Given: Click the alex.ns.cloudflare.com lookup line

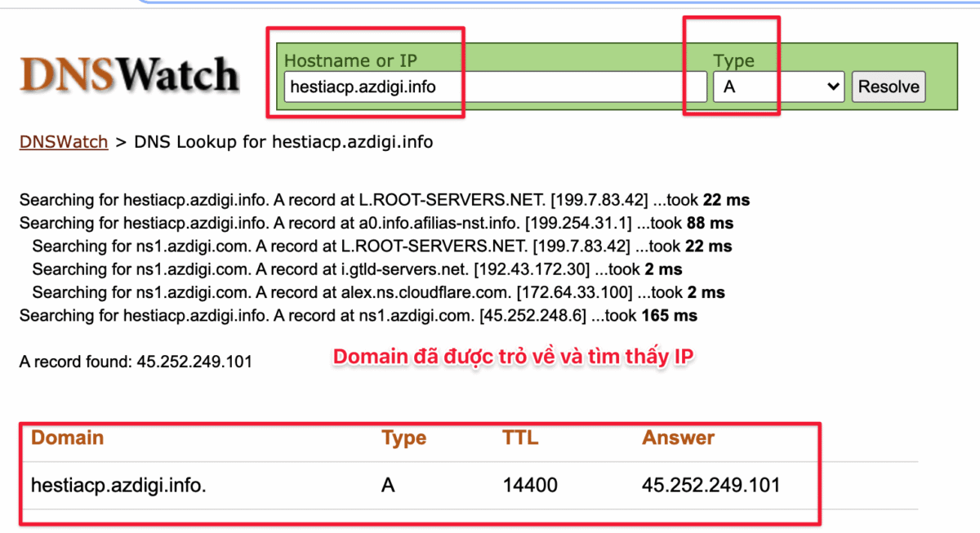Looking at the screenshot, I should pyautogui.click(x=378, y=292).
